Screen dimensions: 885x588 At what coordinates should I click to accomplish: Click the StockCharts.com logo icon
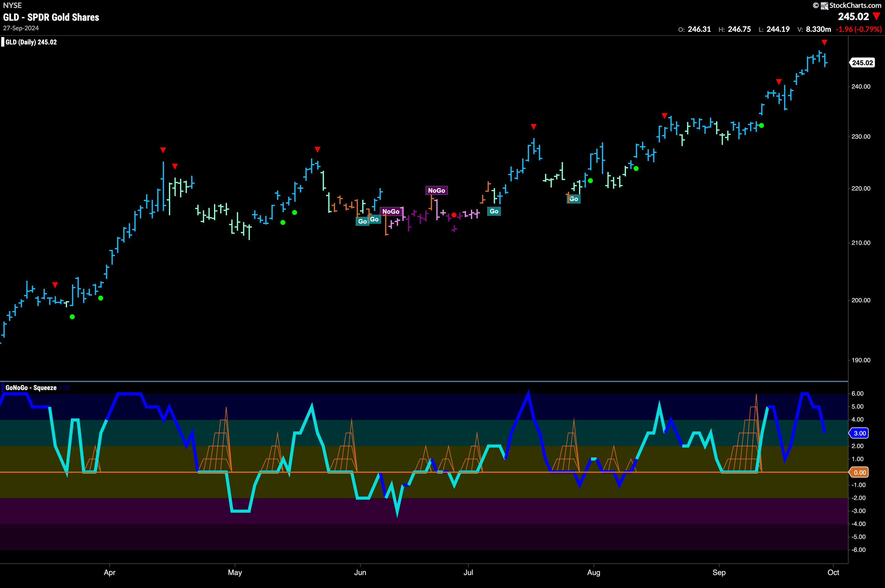coord(824,6)
